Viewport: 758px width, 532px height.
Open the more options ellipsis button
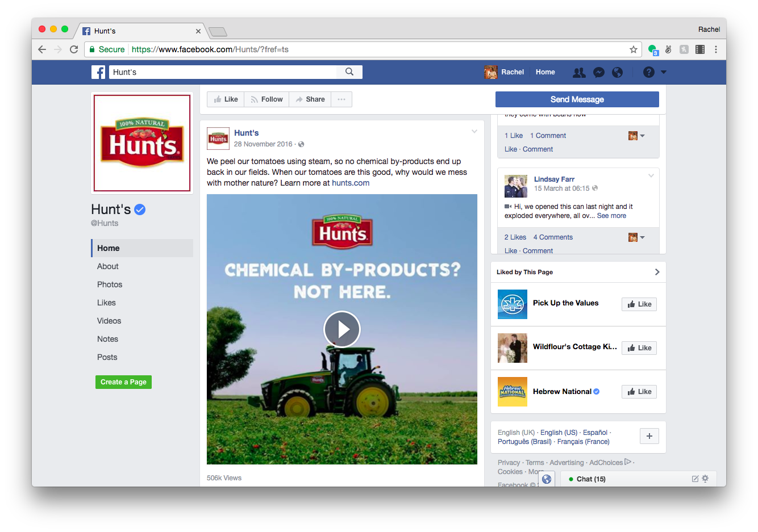point(341,99)
